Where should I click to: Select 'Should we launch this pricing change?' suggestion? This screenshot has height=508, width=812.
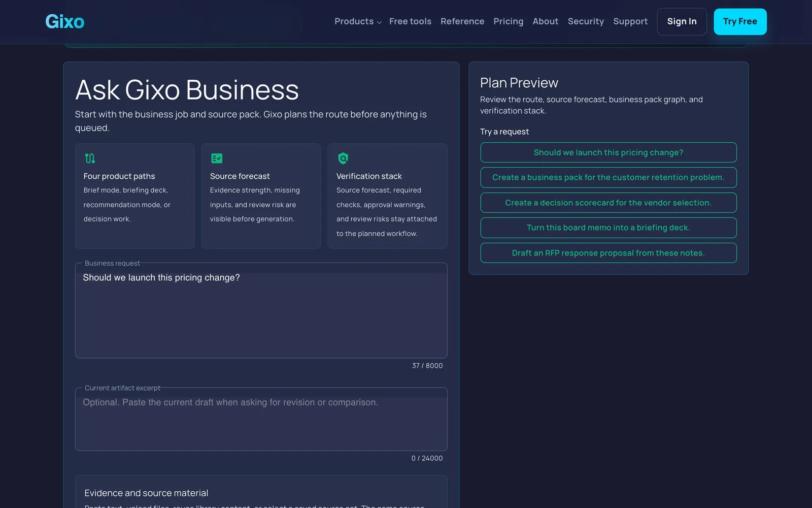click(x=608, y=152)
